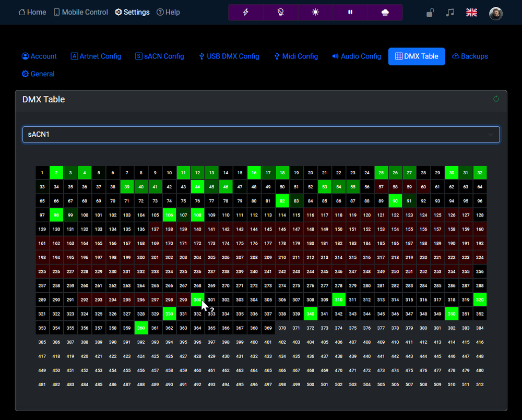This screenshot has width=522, height=420.
Task: Trigger the fog machine cloud icon
Action: pos(385,11)
